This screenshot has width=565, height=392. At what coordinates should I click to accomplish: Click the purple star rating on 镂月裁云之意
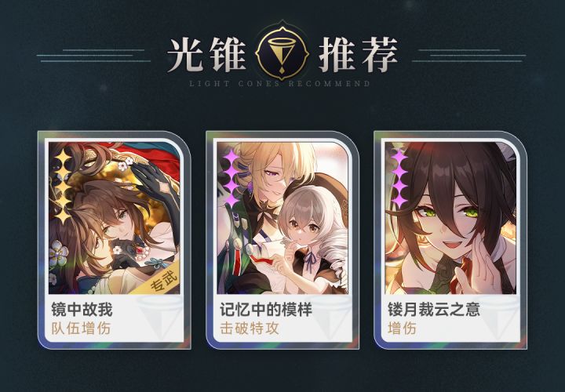399,179
